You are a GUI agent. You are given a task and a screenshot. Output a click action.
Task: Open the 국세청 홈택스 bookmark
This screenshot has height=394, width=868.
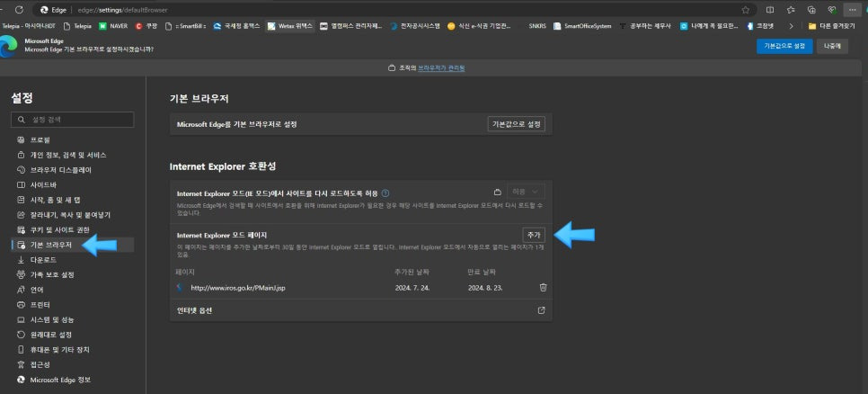[x=236, y=25]
